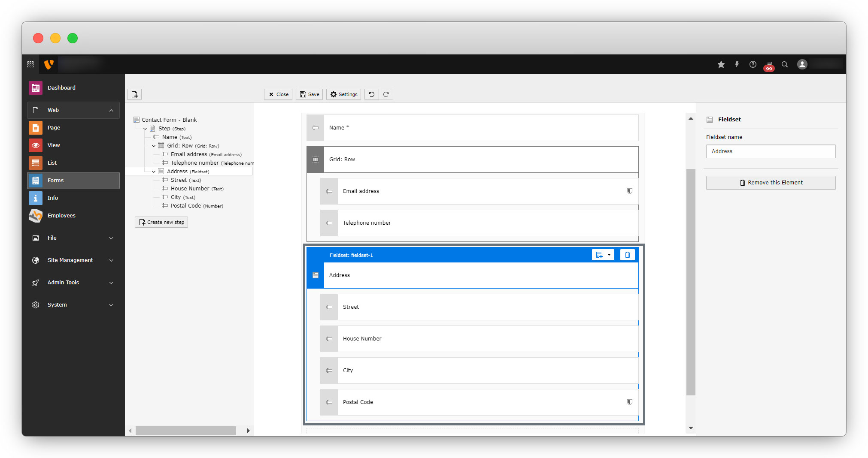The height and width of the screenshot is (458, 868).
Task: Delete fieldset using trash icon in blue header
Action: [627, 255]
